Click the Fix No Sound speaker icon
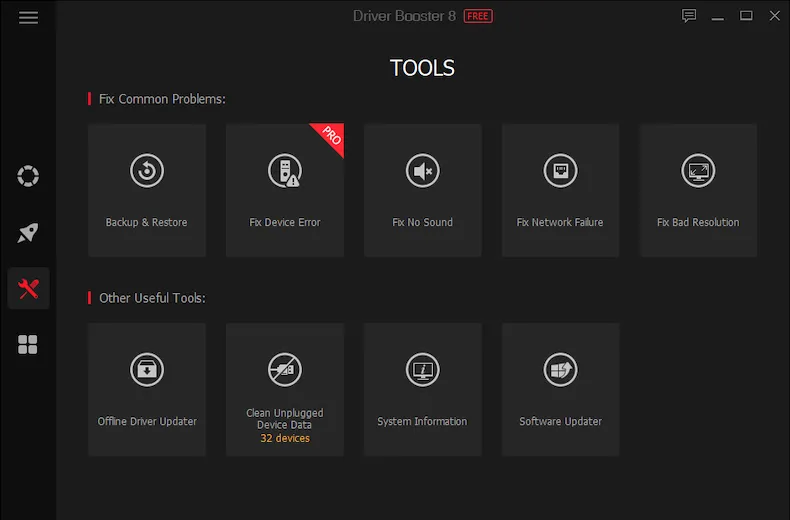The image size is (790, 520). pyautogui.click(x=422, y=170)
